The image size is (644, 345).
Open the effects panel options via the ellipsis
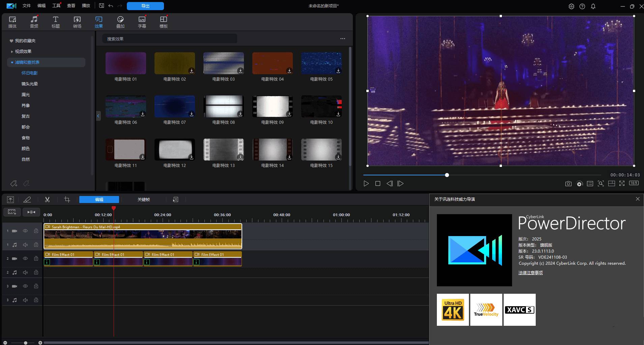point(342,38)
